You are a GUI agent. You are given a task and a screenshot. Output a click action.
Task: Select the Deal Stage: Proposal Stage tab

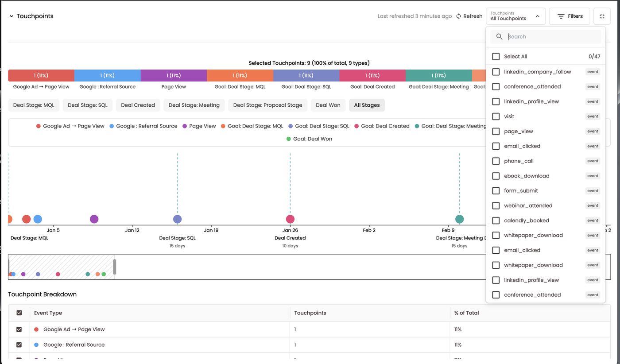(267, 105)
